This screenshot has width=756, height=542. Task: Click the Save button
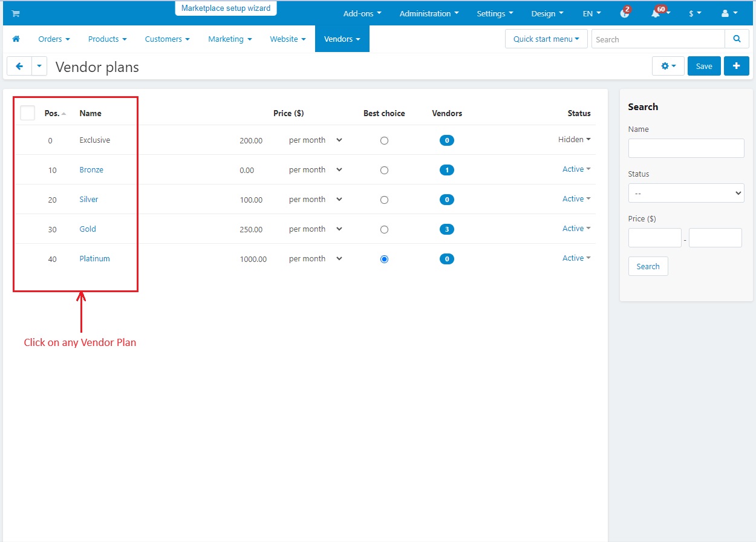pos(704,66)
